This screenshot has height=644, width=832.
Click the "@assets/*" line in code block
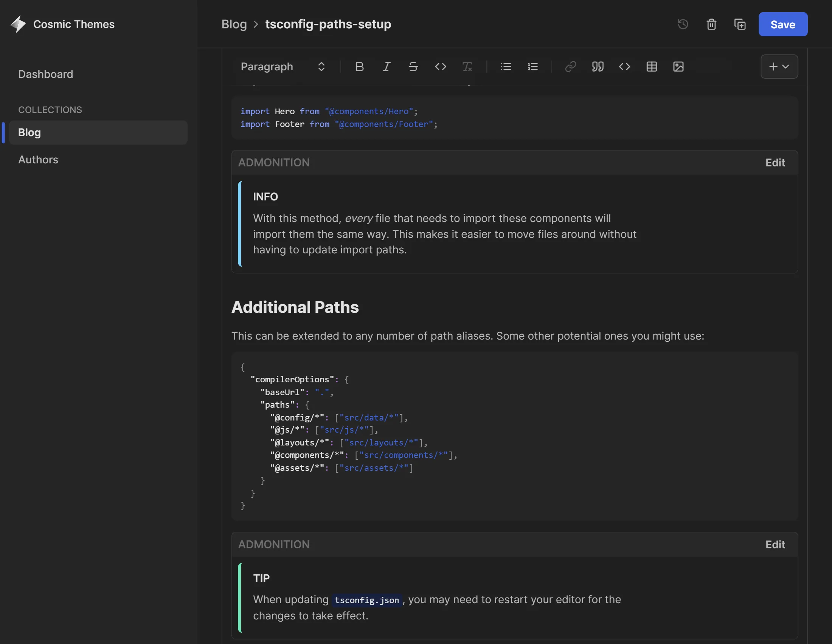(342, 468)
